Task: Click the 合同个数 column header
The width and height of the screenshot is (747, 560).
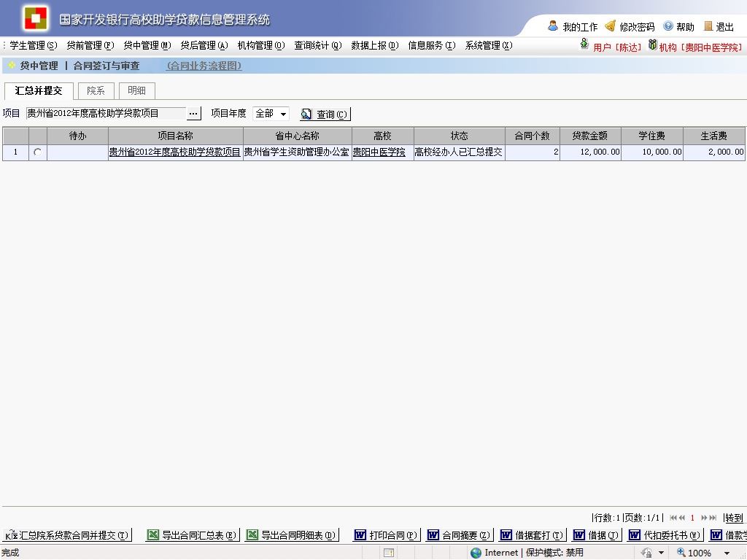Action: pos(532,136)
